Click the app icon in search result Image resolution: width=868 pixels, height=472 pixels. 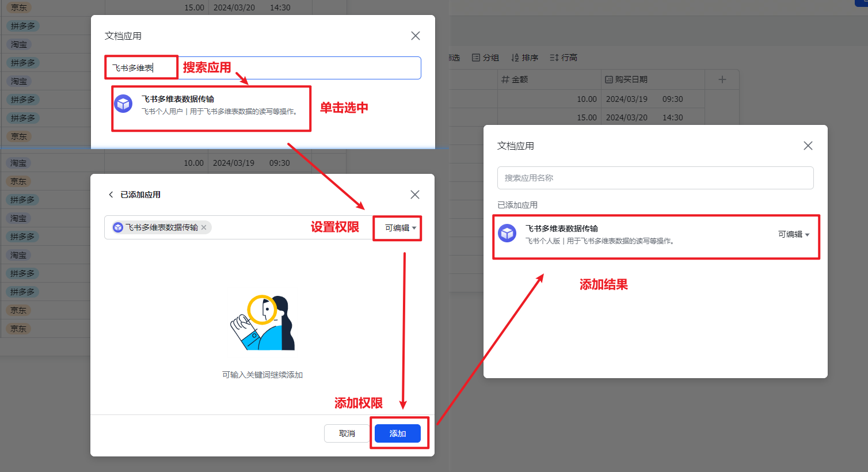click(123, 104)
